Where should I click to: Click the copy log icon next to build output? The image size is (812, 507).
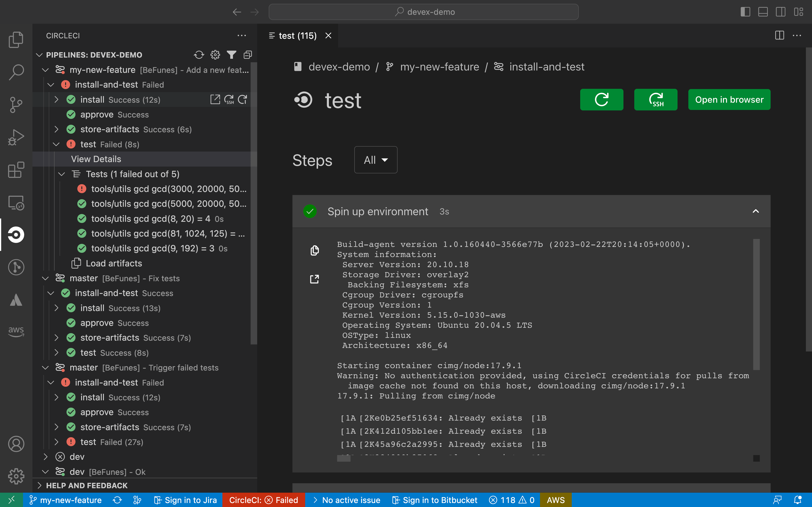(x=314, y=250)
